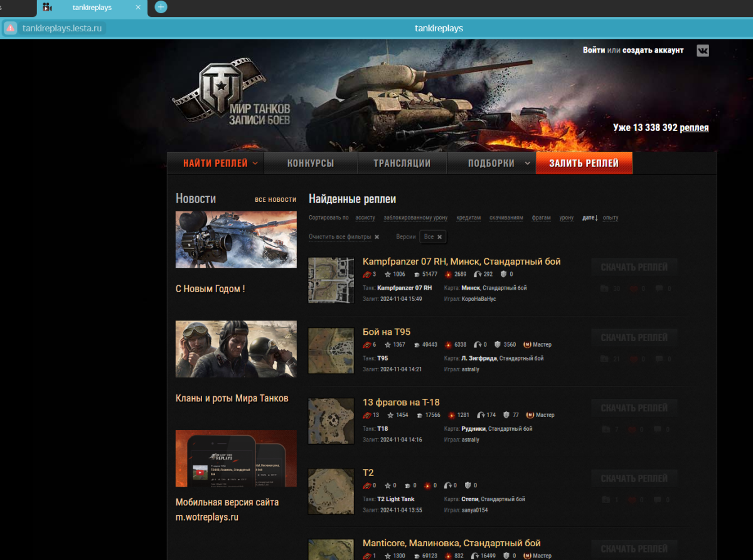753x560 pixels.
Task: Open the Кланы и роты Мира Танков news link
Action: (232, 398)
